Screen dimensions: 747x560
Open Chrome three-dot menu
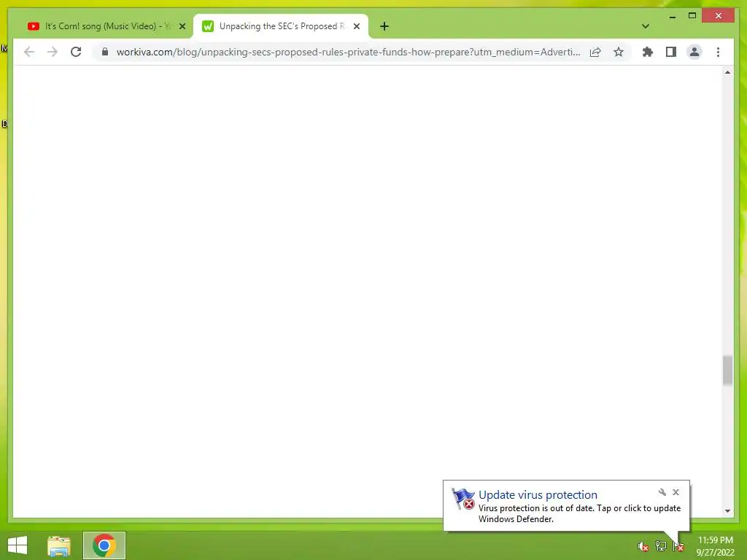[x=718, y=52]
